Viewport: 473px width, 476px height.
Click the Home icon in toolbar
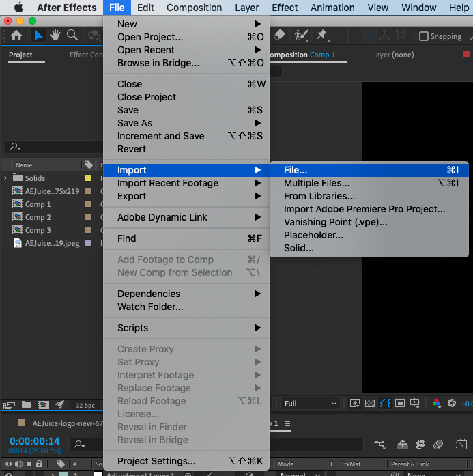coord(16,36)
